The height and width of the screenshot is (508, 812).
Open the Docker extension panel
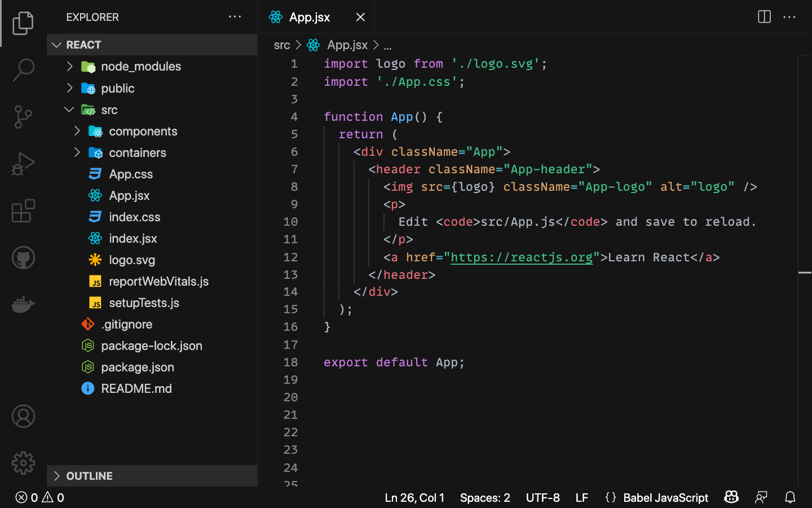coord(23,304)
